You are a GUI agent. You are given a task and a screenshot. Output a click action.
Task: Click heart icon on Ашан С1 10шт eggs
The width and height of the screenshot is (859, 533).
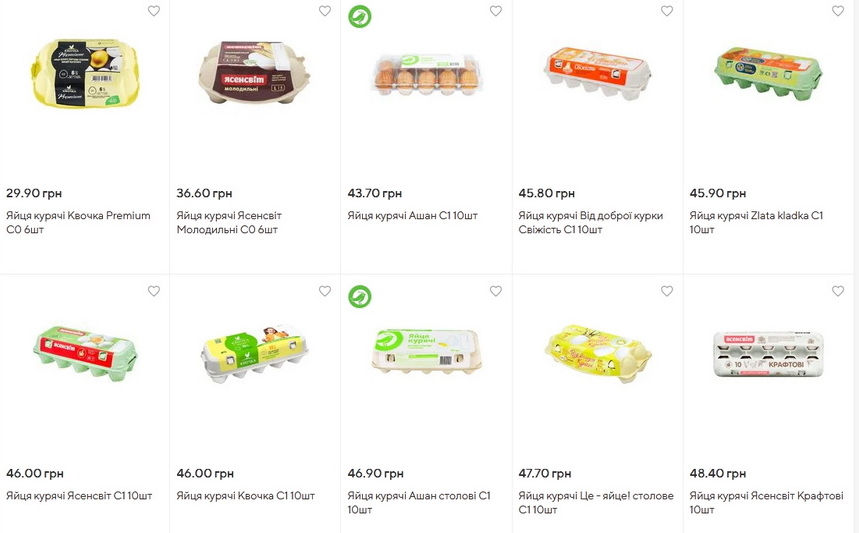(495, 11)
